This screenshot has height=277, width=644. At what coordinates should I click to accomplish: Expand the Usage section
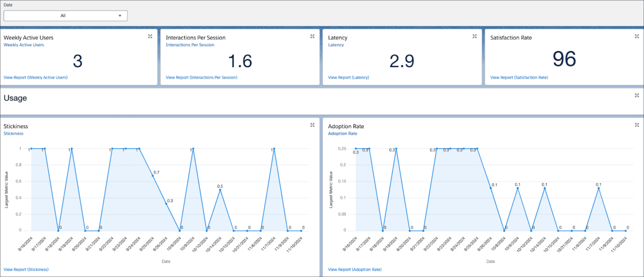point(637,96)
